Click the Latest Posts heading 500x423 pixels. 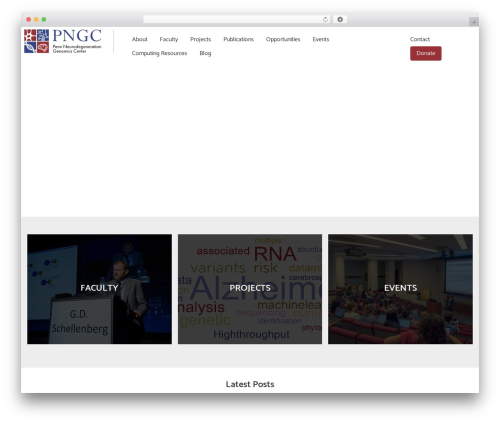click(250, 384)
